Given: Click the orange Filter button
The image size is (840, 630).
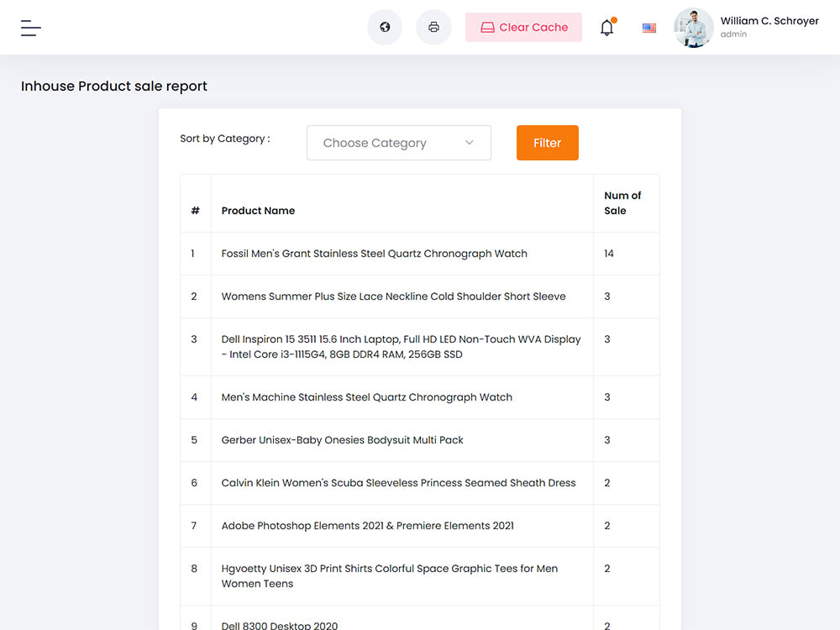Looking at the screenshot, I should click(x=547, y=143).
